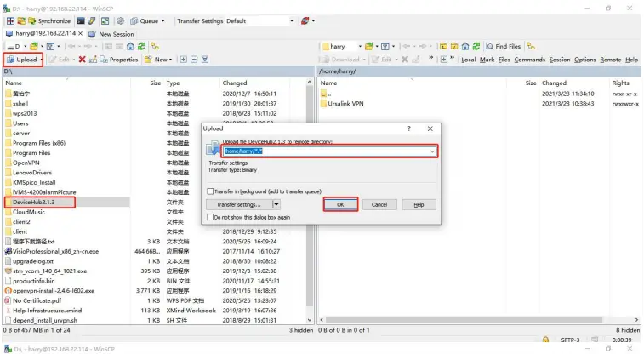
Task: Click Help button in Upload dialog
Action: pyautogui.click(x=419, y=204)
